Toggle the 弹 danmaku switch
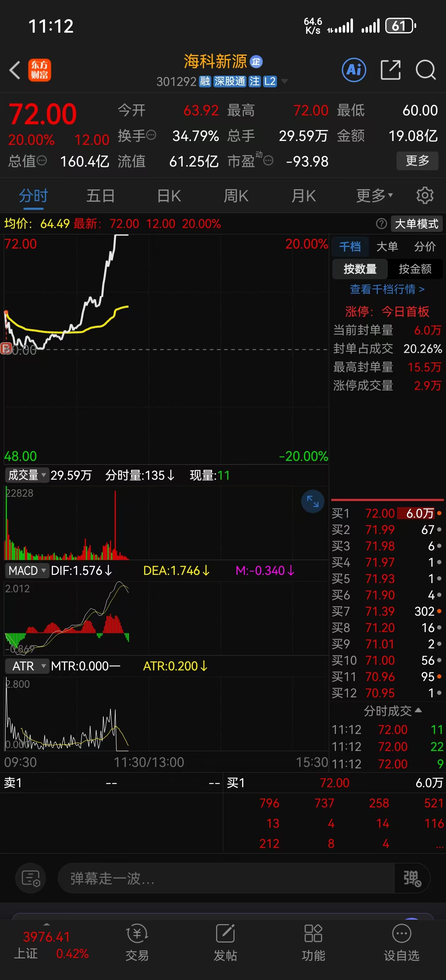 tap(412, 878)
